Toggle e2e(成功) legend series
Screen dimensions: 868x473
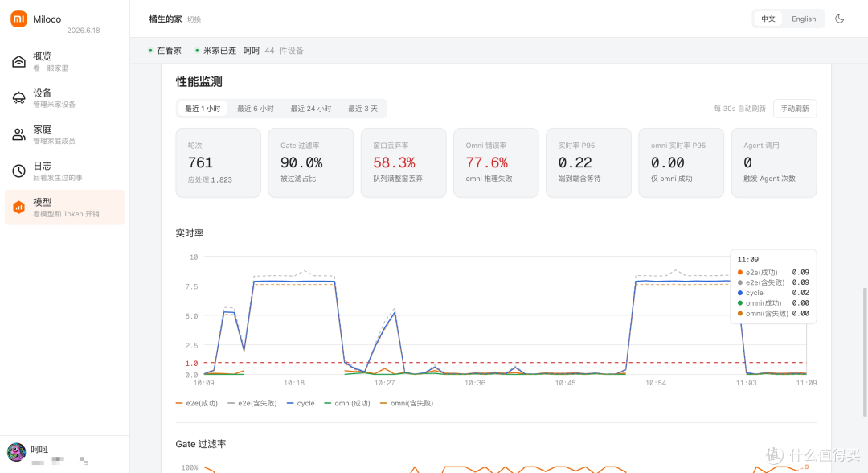click(197, 403)
